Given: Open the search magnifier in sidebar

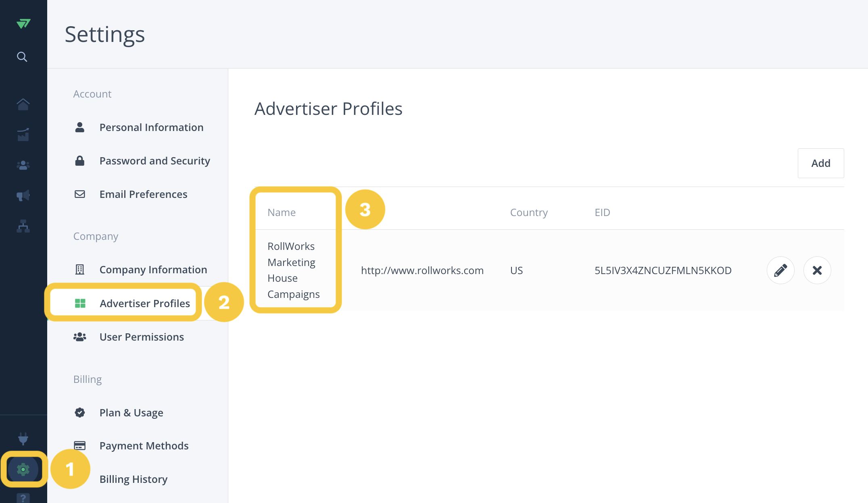Looking at the screenshot, I should point(22,57).
